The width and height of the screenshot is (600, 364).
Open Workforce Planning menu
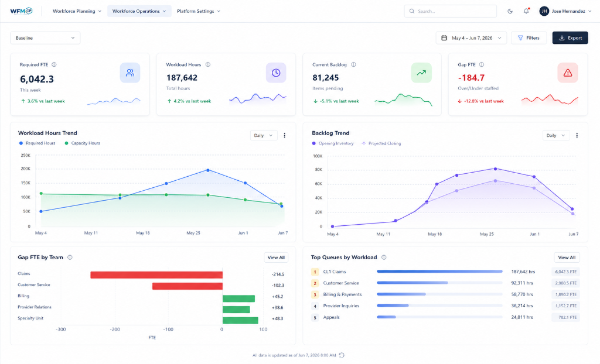(x=77, y=11)
